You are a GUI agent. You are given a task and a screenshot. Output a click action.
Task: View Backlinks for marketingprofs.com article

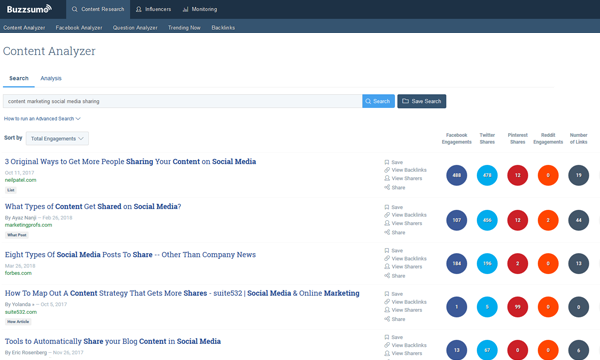pos(405,215)
